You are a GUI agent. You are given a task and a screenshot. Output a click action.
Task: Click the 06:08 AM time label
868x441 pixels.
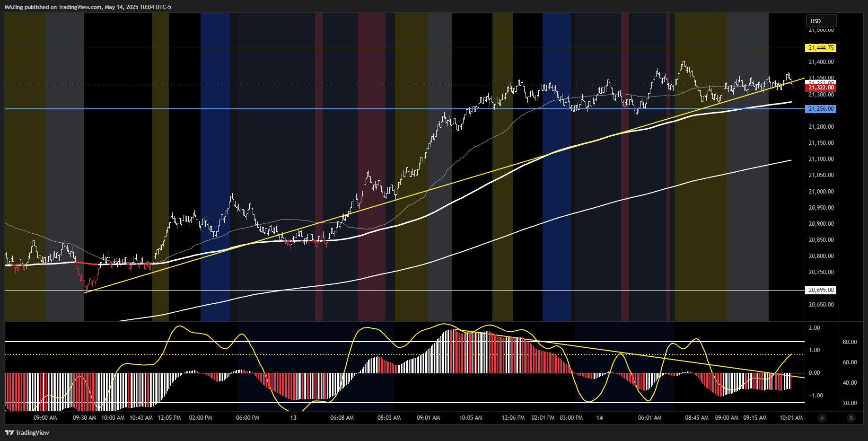[x=342, y=418]
